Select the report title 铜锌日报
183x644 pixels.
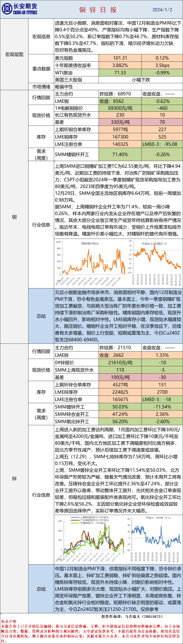tap(98, 10)
